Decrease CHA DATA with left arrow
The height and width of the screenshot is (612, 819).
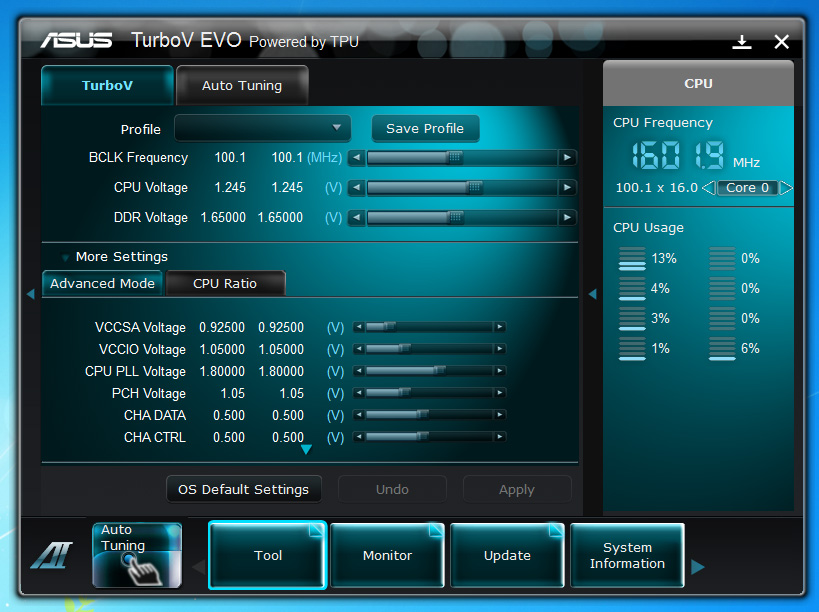point(359,415)
